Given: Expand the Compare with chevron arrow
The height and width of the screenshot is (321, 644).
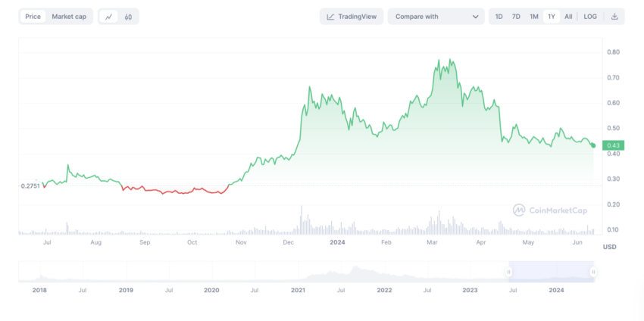Looking at the screenshot, I should click(476, 17).
